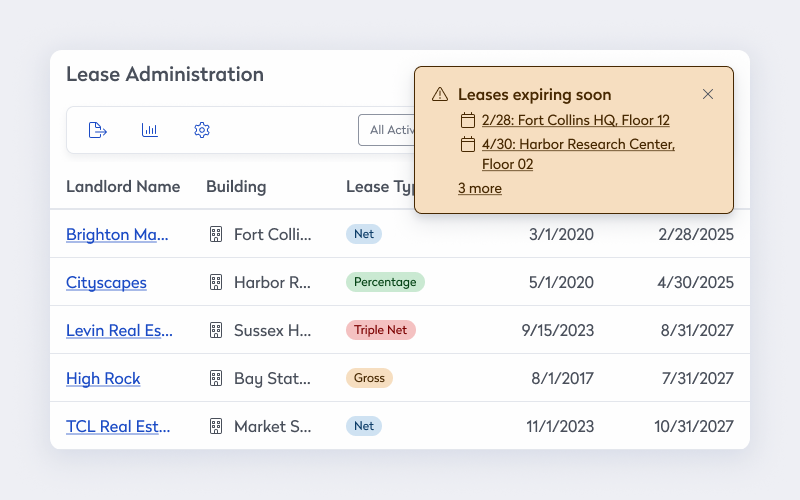Open the bar chart reports icon
This screenshot has height=500, width=800.
(x=149, y=130)
